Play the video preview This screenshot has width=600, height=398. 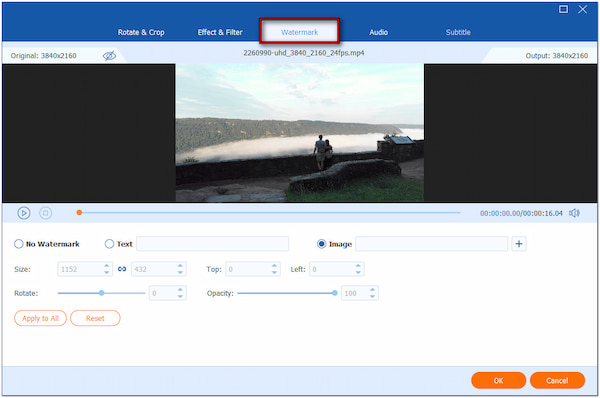24,213
